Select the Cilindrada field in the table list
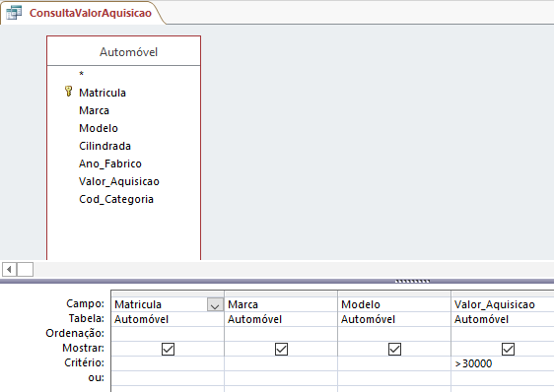This screenshot has width=554, height=392. [104, 146]
